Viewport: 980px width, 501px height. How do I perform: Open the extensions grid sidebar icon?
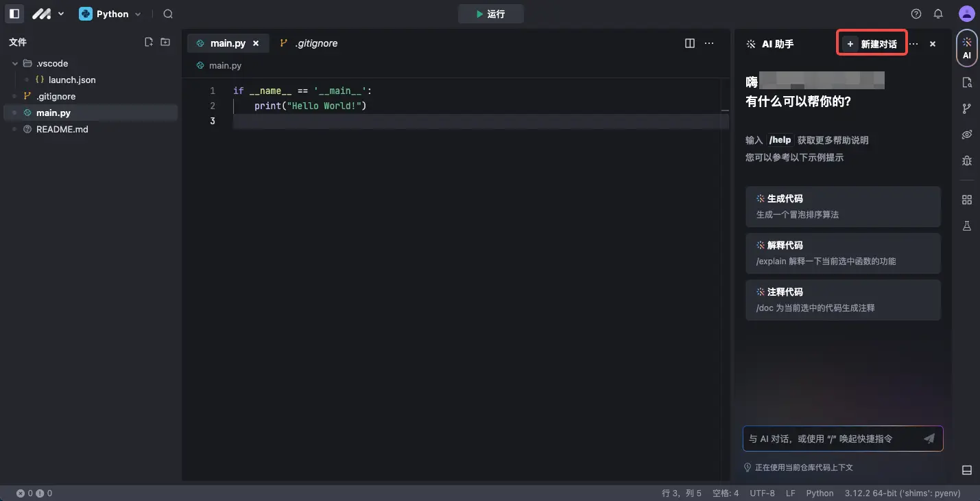pyautogui.click(x=967, y=200)
